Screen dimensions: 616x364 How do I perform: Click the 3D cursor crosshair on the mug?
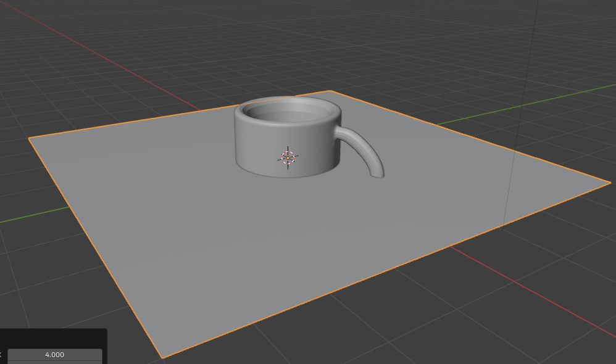point(288,158)
